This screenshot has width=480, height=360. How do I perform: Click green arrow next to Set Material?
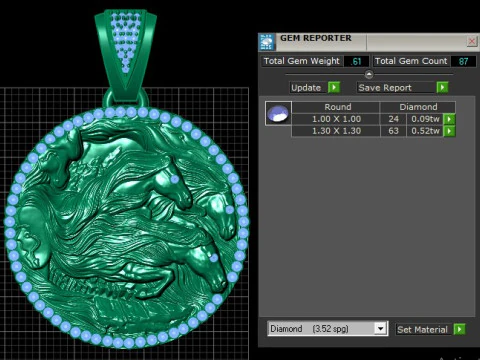tap(459, 329)
